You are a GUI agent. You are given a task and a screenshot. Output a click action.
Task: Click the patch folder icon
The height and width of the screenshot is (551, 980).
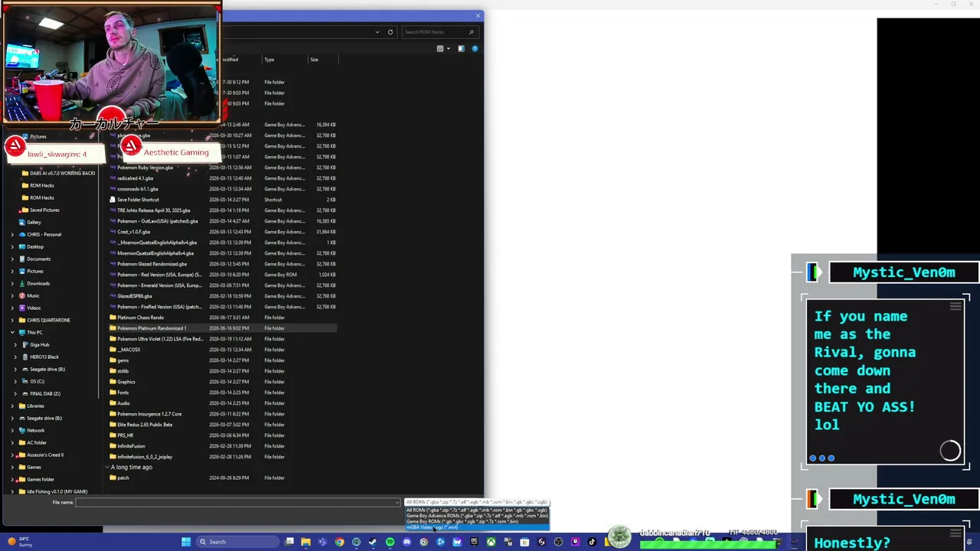point(113,478)
